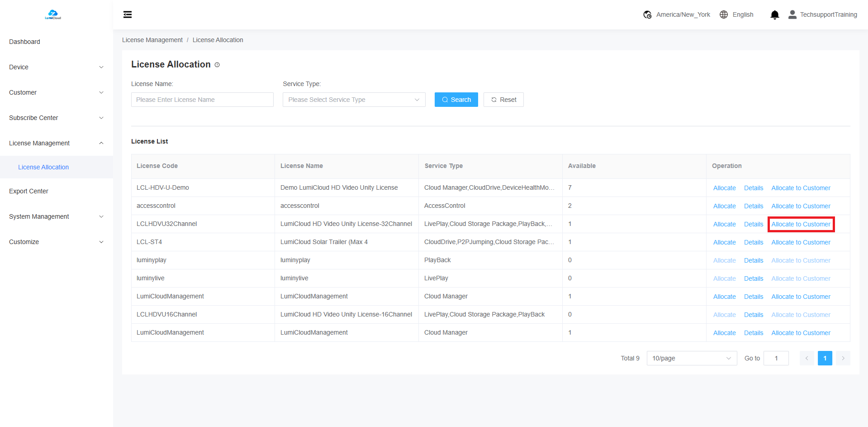Open Details for accesscontrol license
This screenshot has height=427, width=868.
753,206
